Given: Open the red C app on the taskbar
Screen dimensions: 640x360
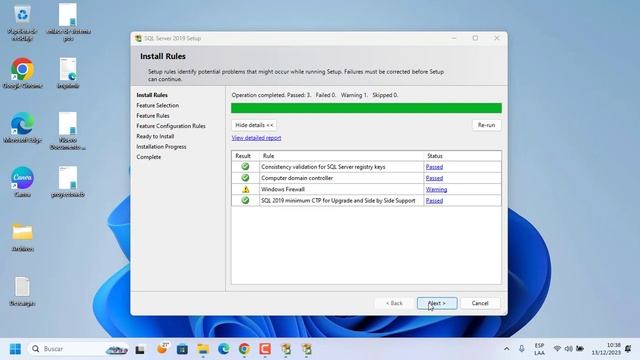Looking at the screenshot, I should (x=265, y=349).
